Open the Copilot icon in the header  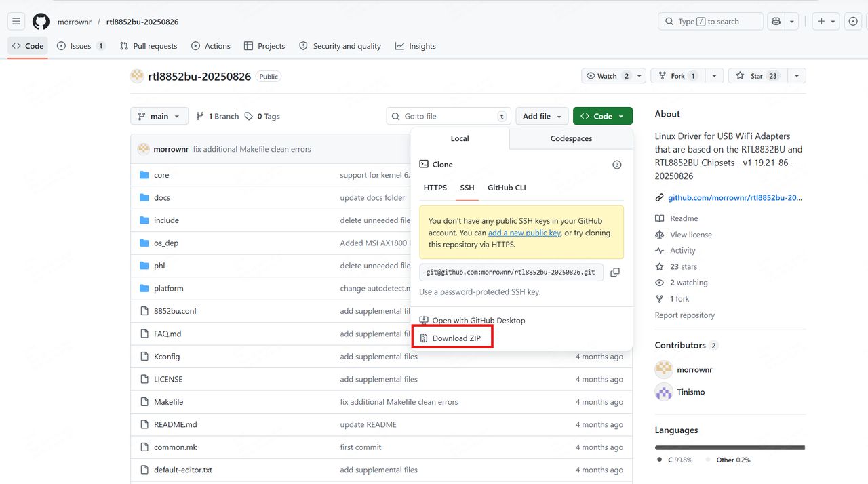pos(775,22)
